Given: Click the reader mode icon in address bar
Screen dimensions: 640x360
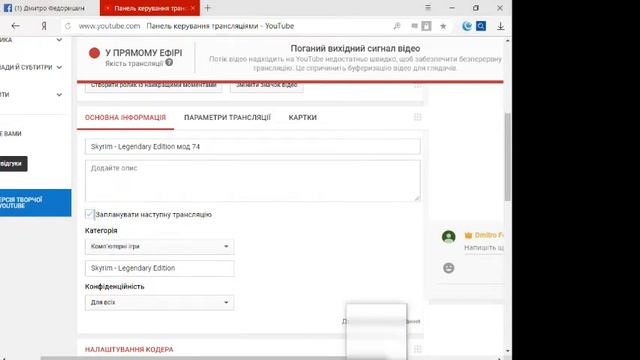Looking at the screenshot, I should pyautogui.click(x=426, y=26).
